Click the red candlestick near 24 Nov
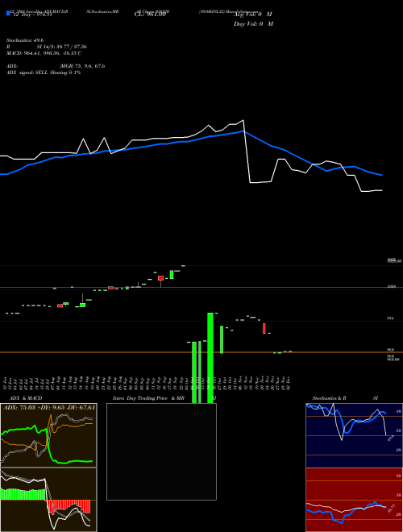The image size is (403, 532). tap(264, 328)
